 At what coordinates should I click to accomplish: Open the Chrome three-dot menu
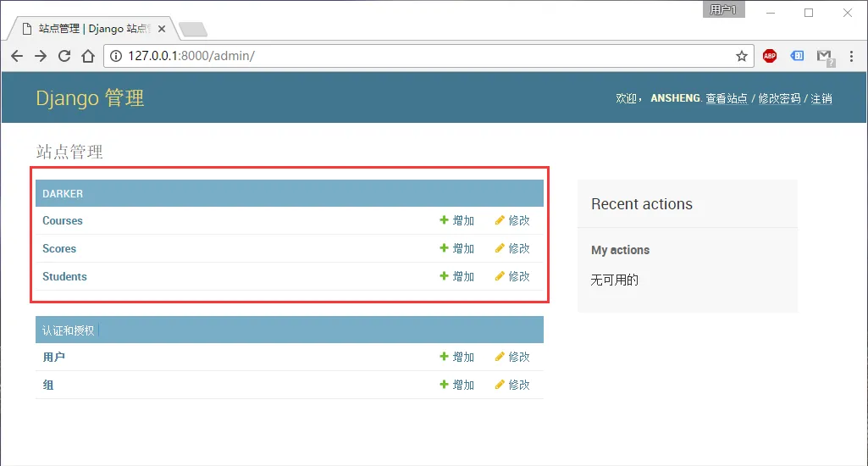point(851,56)
